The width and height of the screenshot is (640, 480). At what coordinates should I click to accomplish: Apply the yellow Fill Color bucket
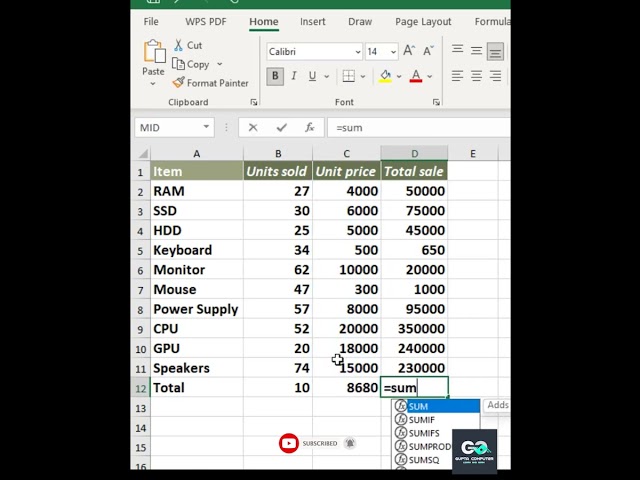[x=385, y=76]
